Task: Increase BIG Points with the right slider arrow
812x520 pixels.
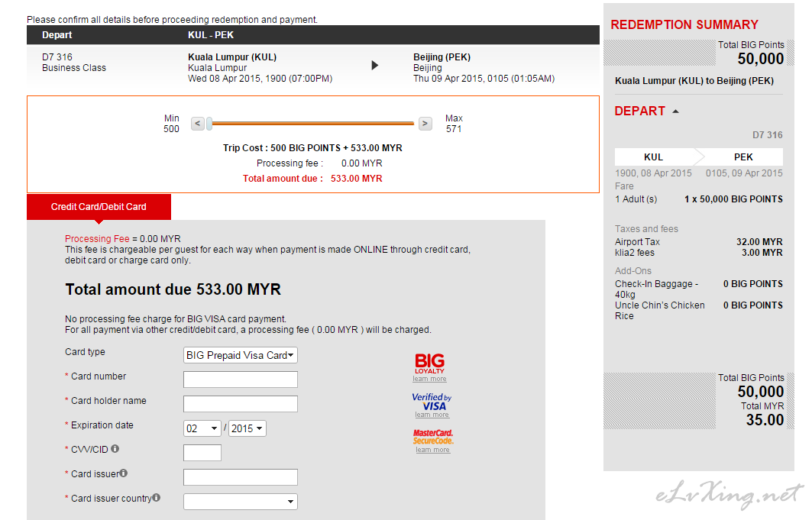Action: click(425, 124)
